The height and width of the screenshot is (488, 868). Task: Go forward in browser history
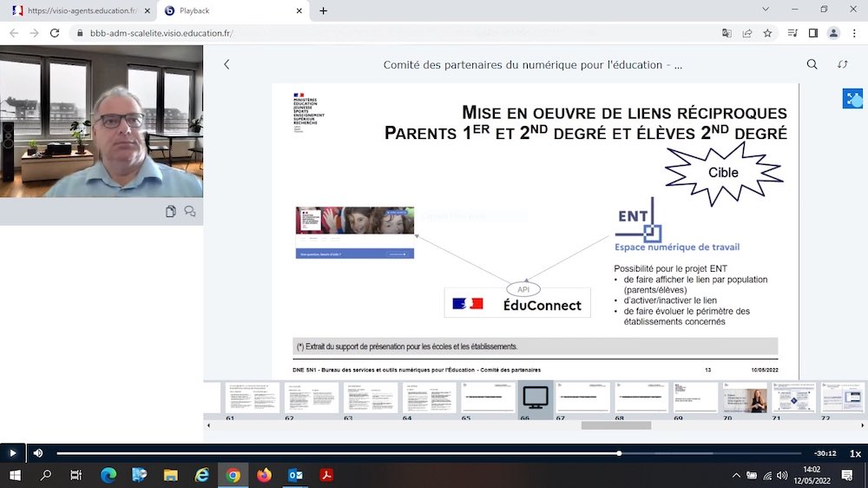(35, 33)
